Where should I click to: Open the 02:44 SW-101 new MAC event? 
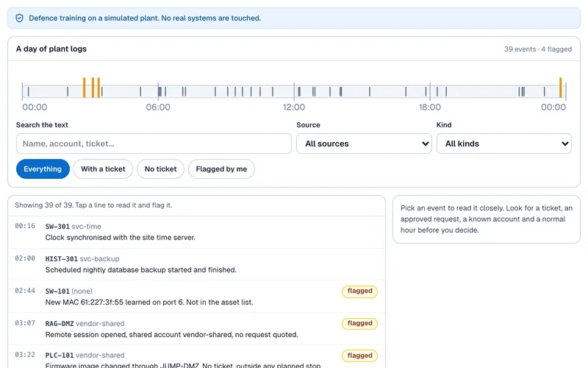pos(196,297)
